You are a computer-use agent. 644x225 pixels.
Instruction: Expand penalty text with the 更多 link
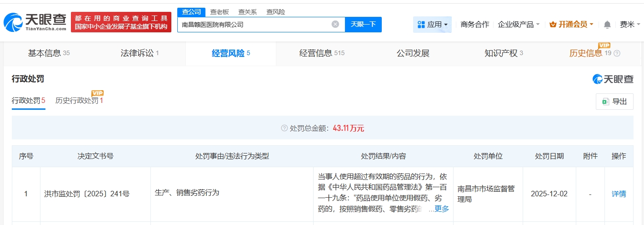441,209
